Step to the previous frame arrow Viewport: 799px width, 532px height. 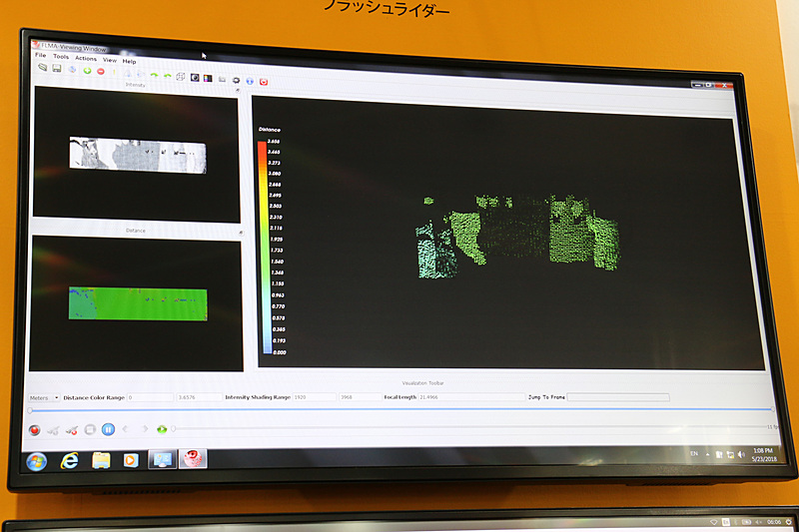click(x=126, y=429)
